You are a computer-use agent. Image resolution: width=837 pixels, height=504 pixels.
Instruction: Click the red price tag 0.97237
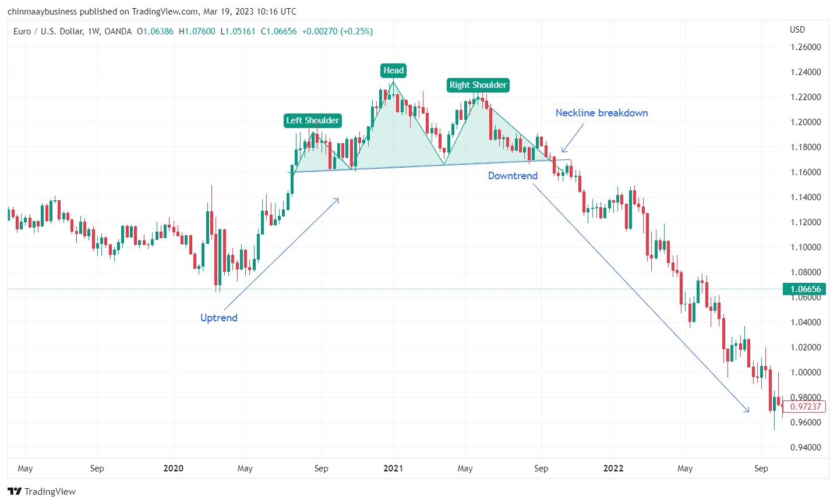pyautogui.click(x=806, y=407)
